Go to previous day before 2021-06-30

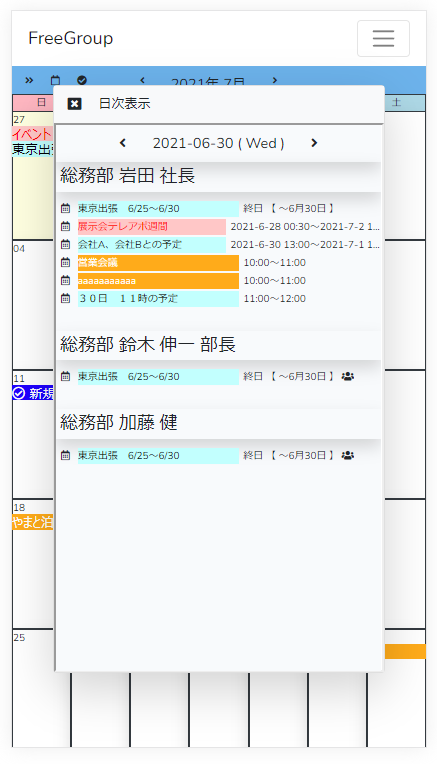tap(123, 143)
